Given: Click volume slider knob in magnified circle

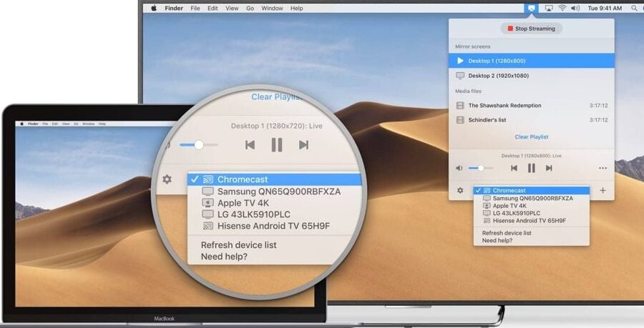Looking at the screenshot, I should pos(199,145).
